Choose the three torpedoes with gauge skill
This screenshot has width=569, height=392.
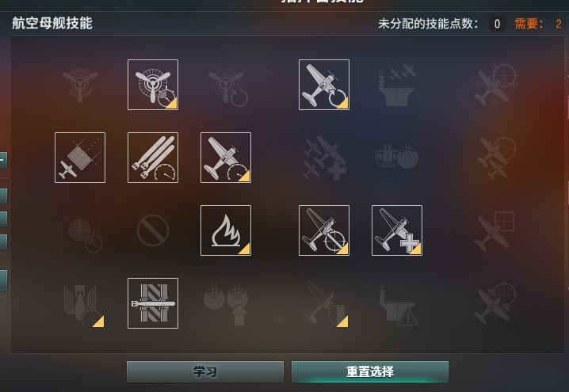click(x=153, y=158)
